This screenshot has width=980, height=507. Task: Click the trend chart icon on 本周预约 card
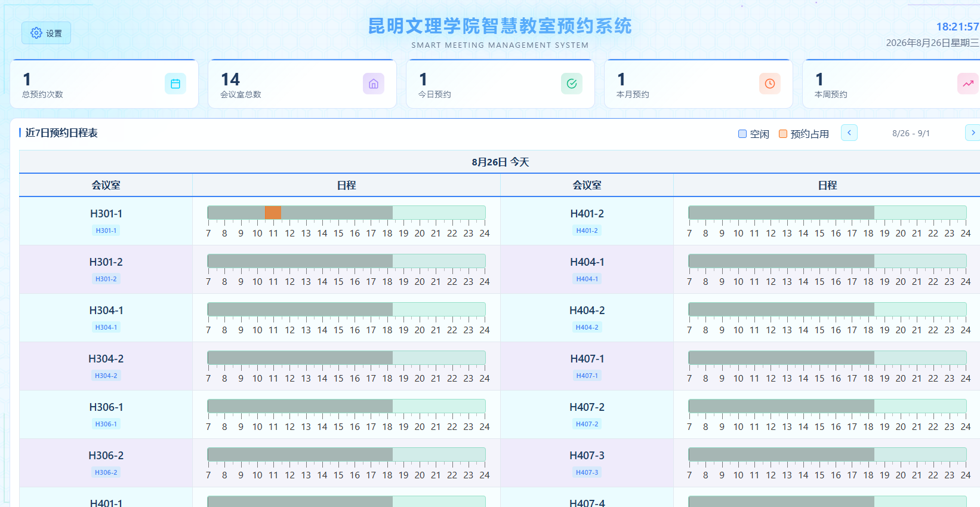pyautogui.click(x=968, y=84)
